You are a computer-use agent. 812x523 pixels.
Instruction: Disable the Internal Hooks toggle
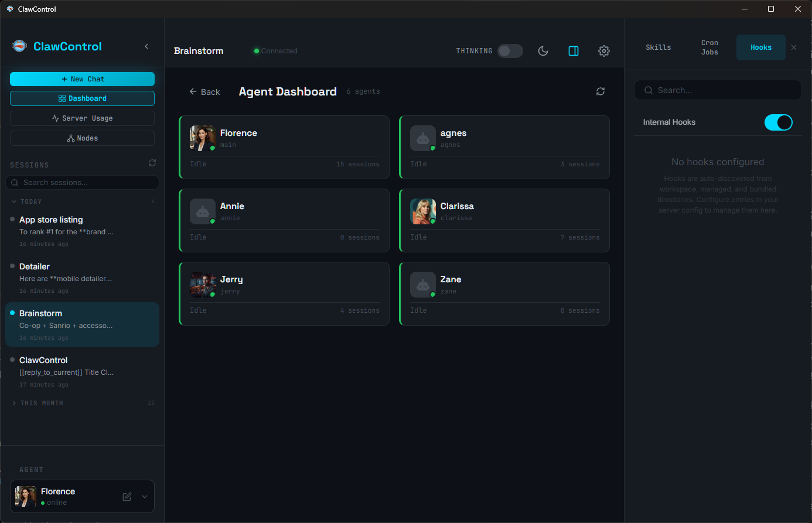pos(778,122)
